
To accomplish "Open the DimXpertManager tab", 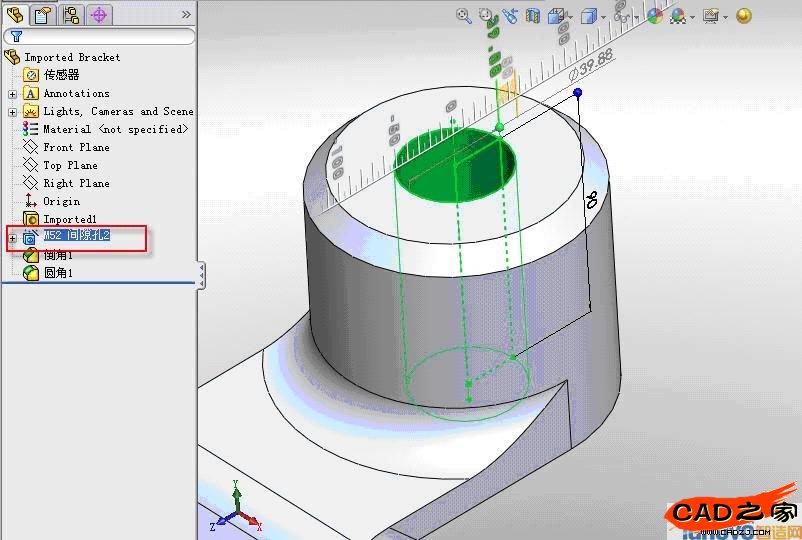I will coord(98,14).
